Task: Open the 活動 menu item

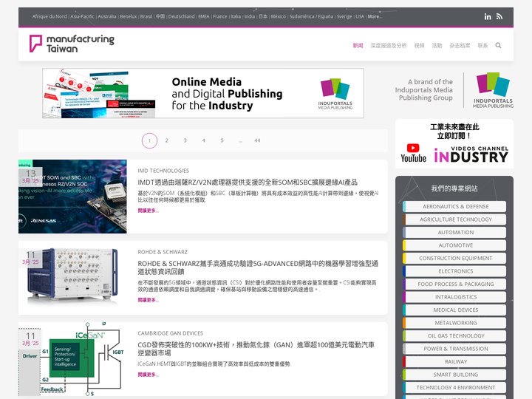Action: pyautogui.click(x=437, y=46)
